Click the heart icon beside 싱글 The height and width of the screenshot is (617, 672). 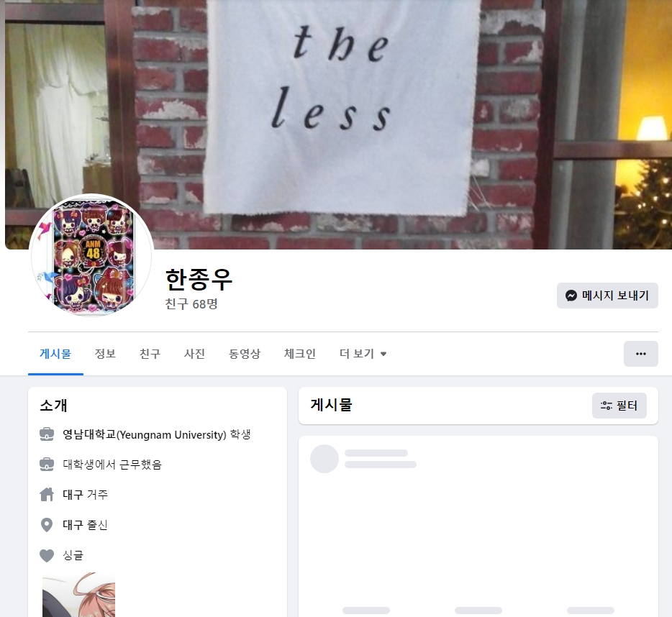(x=47, y=555)
